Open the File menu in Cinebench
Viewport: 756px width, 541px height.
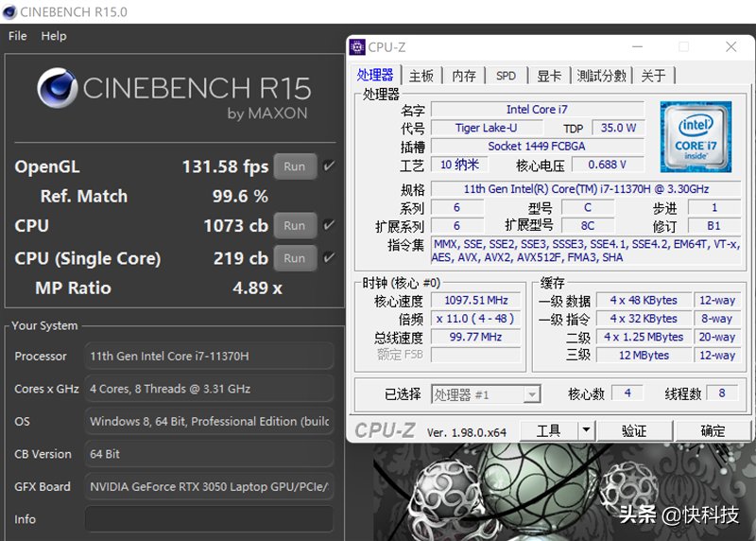(18, 36)
